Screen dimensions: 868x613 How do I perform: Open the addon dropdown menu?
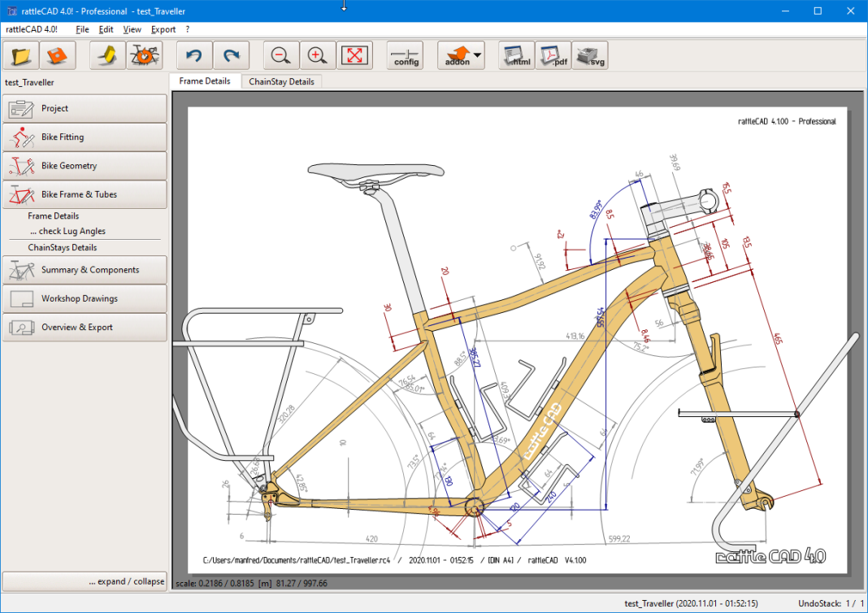[x=461, y=55]
